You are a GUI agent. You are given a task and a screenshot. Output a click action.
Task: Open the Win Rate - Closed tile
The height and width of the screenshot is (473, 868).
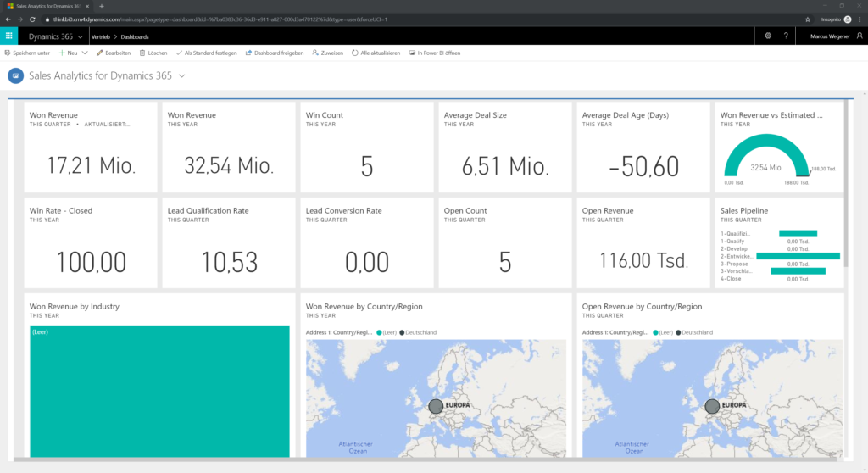pos(91,243)
